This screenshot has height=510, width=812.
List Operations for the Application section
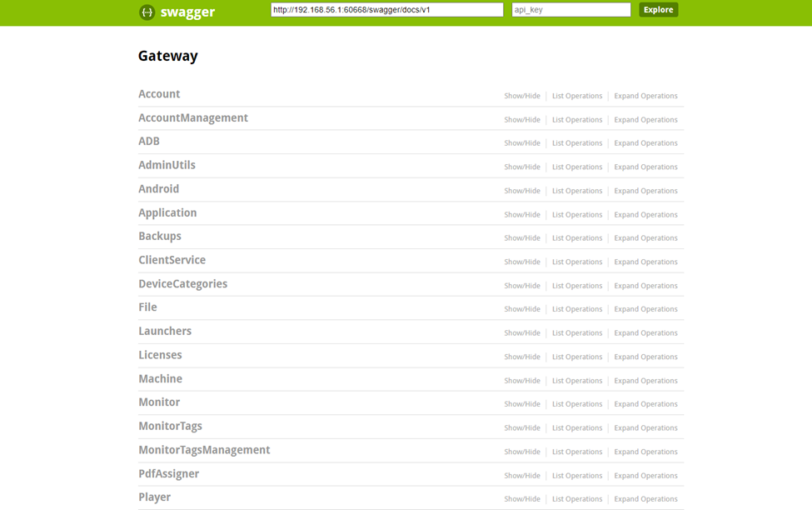pyautogui.click(x=577, y=215)
